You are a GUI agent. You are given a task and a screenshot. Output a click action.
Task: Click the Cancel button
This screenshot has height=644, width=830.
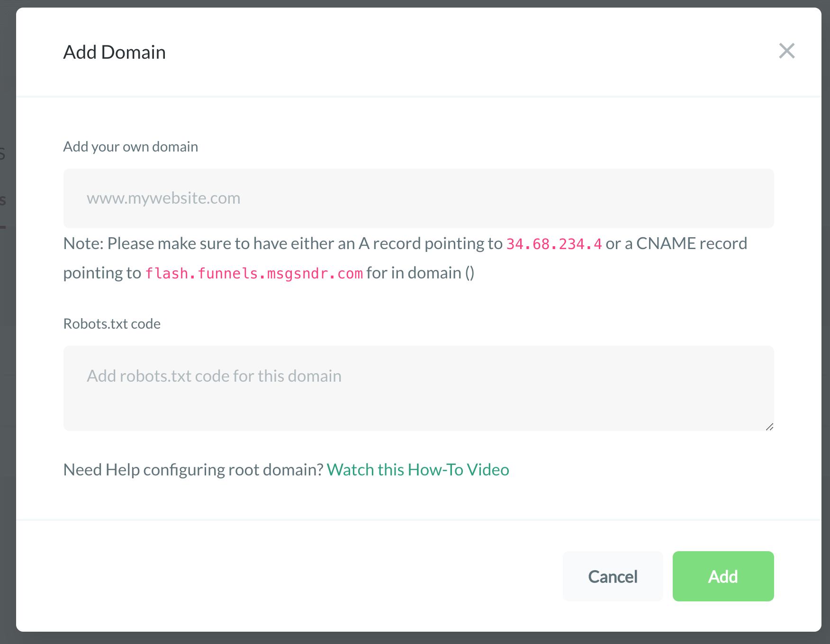pyautogui.click(x=613, y=576)
